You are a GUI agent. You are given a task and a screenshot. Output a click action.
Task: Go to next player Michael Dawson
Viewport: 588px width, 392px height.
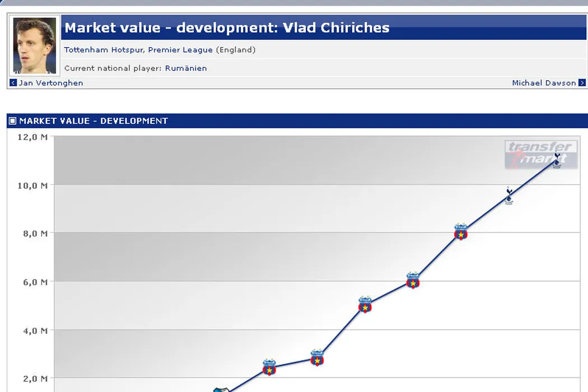(x=543, y=83)
